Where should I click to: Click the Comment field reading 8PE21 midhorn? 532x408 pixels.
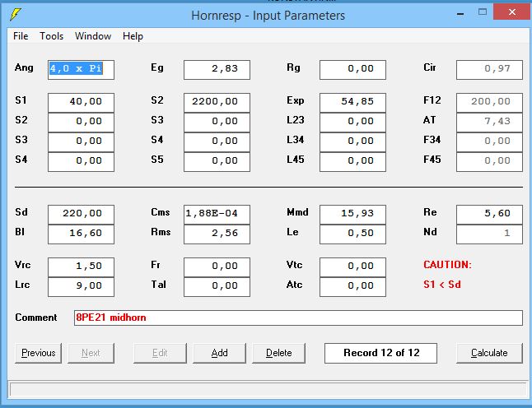tap(298, 318)
